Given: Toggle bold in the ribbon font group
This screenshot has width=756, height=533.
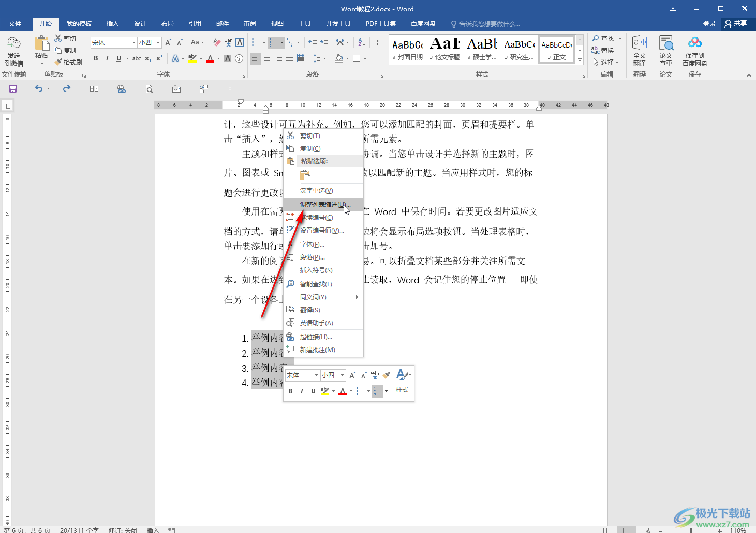Looking at the screenshot, I should [x=96, y=58].
